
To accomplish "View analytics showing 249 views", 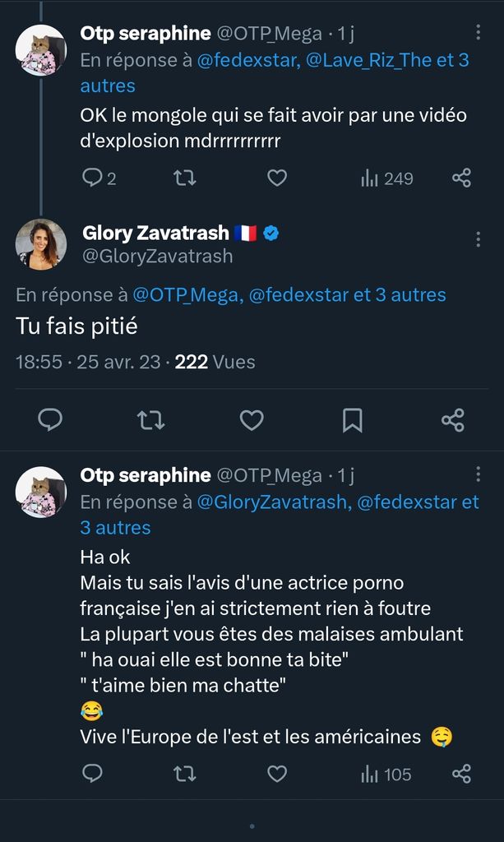I will click(386, 178).
